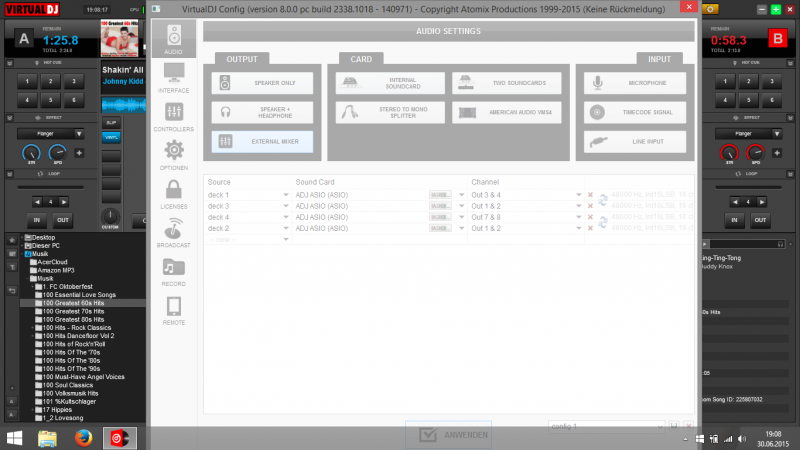
Task: Choose Two Soundcards option
Action: (x=507, y=83)
